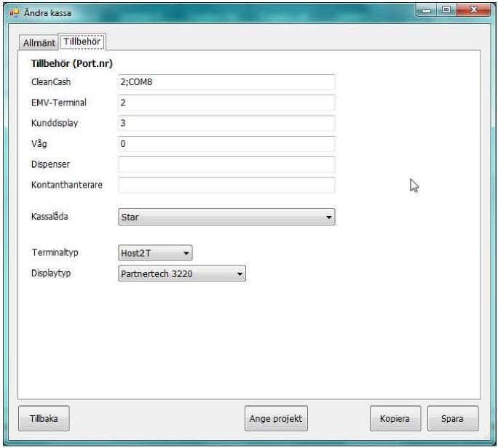Click the empty Dispenser field

226,164
